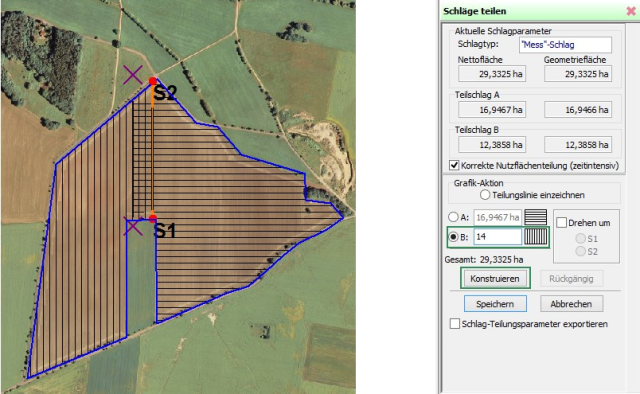Choose S2 rotation point radio

(x=580, y=251)
